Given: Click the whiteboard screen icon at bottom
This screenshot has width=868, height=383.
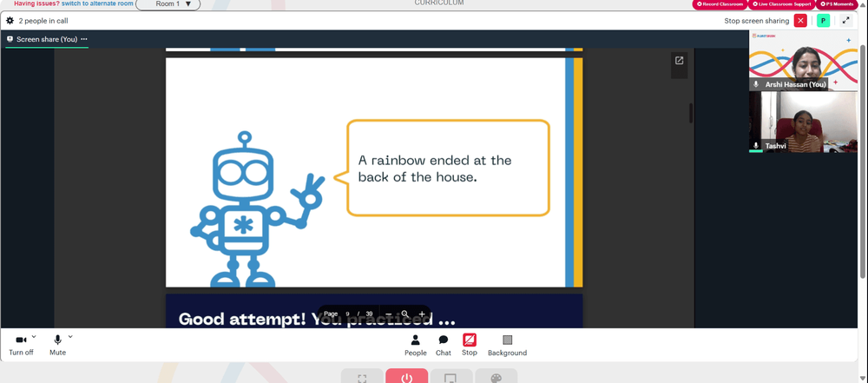Looking at the screenshot, I should 451,378.
